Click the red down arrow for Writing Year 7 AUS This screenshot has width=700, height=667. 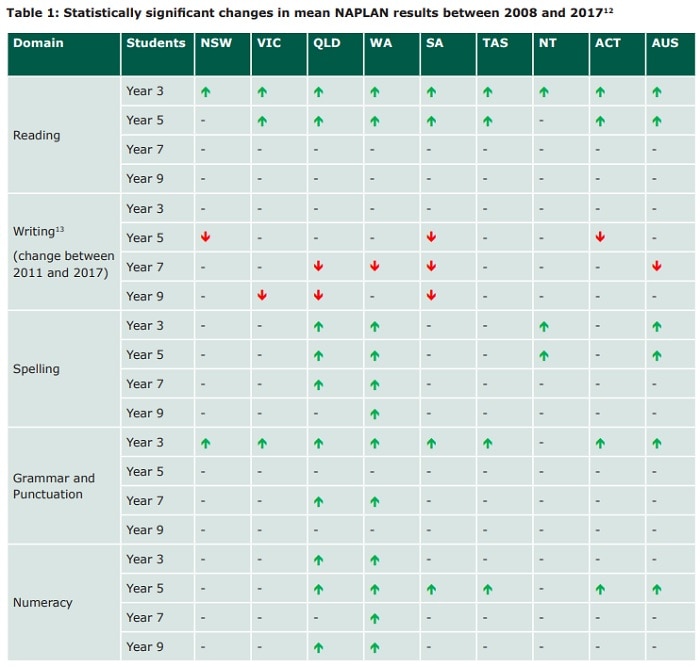coord(656,266)
